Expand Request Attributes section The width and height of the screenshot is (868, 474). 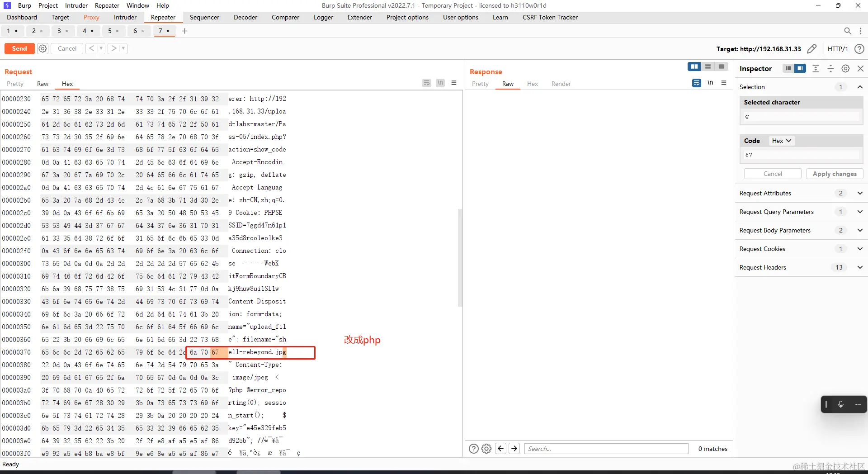[860, 193]
